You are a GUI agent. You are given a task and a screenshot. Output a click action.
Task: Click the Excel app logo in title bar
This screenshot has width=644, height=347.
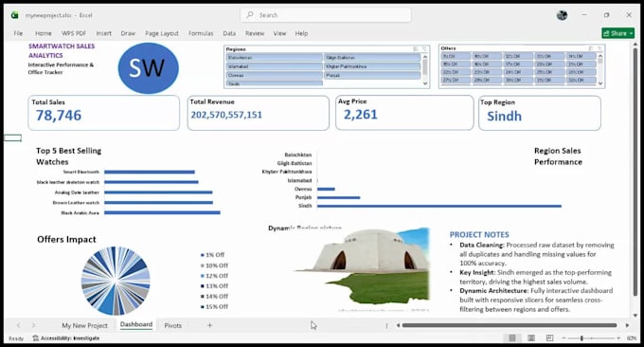click(x=15, y=15)
